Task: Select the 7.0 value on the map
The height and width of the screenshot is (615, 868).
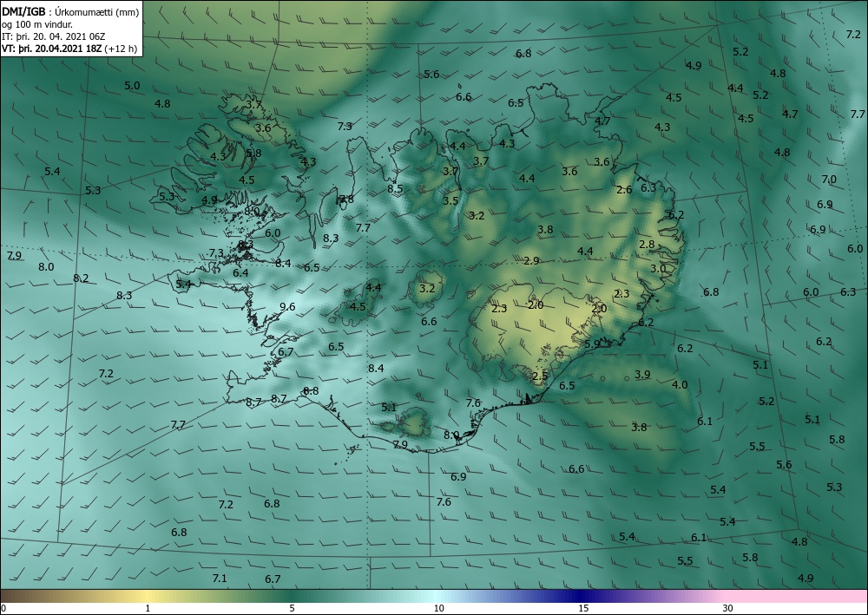Action: tap(829, 180)
